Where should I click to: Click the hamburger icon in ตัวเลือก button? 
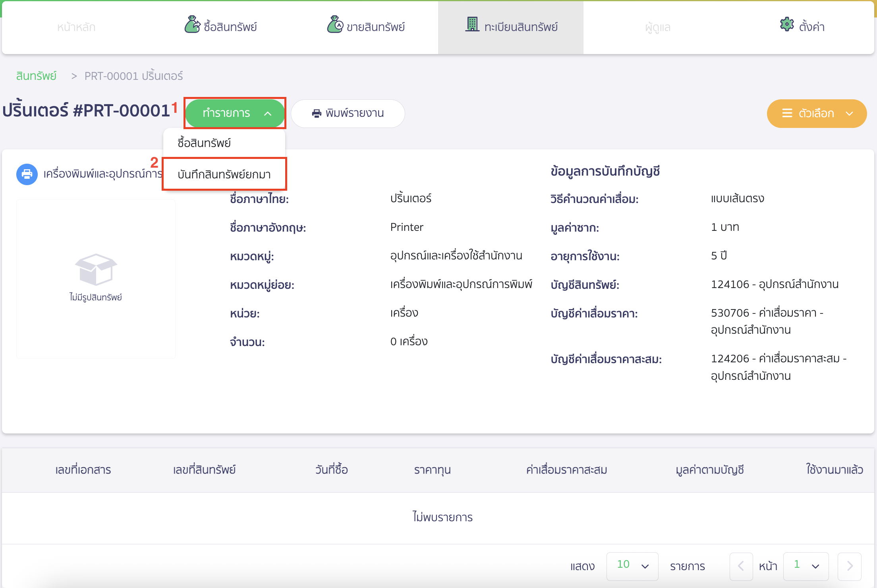[x=787, y=113]
